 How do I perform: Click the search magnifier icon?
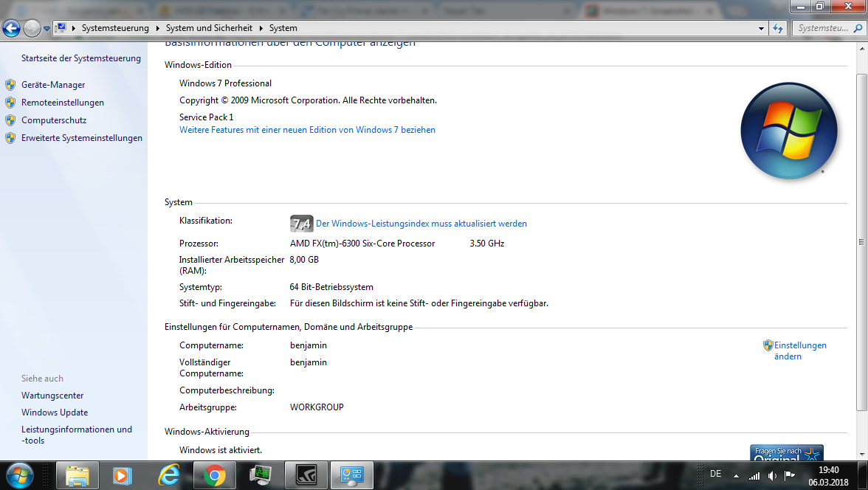[858, 28]
